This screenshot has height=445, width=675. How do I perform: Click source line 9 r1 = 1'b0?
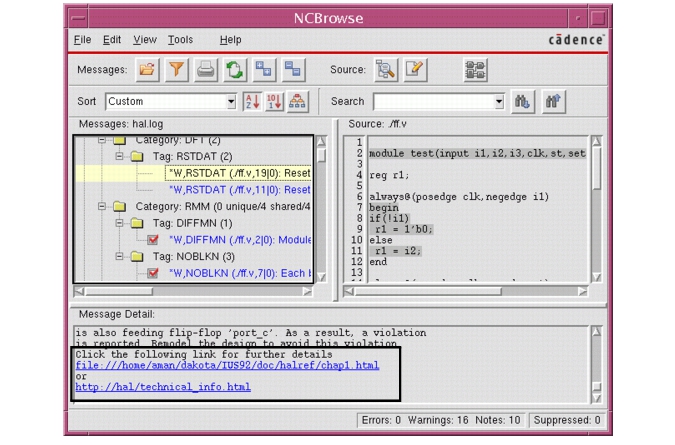pyautogui.click(x=401, y=229)
